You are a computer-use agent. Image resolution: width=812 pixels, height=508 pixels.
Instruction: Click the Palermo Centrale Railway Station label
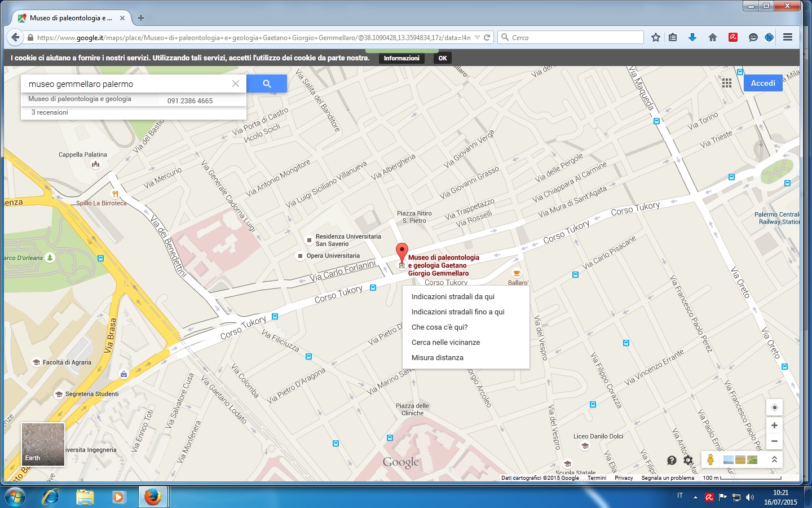tap(777, 218)
